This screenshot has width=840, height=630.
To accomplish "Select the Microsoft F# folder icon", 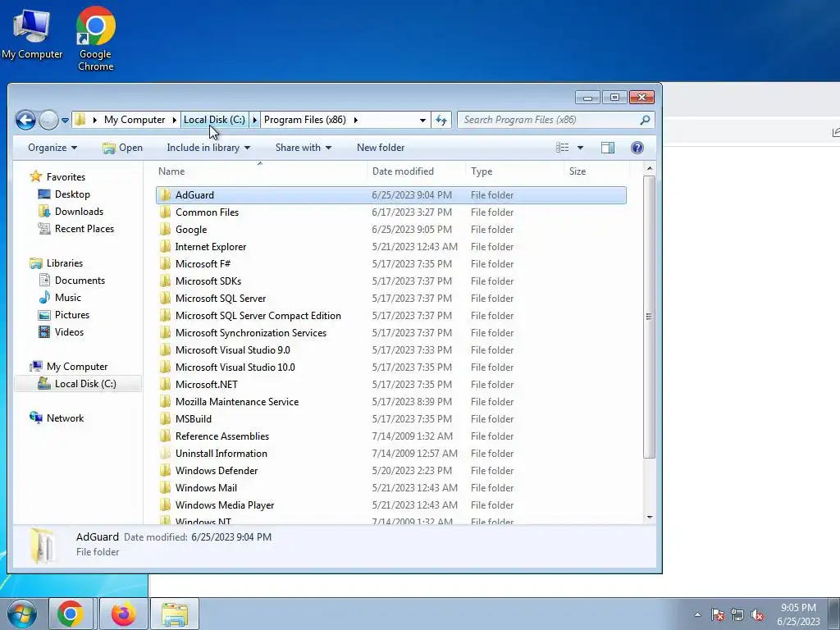I will tap(166, 264).
